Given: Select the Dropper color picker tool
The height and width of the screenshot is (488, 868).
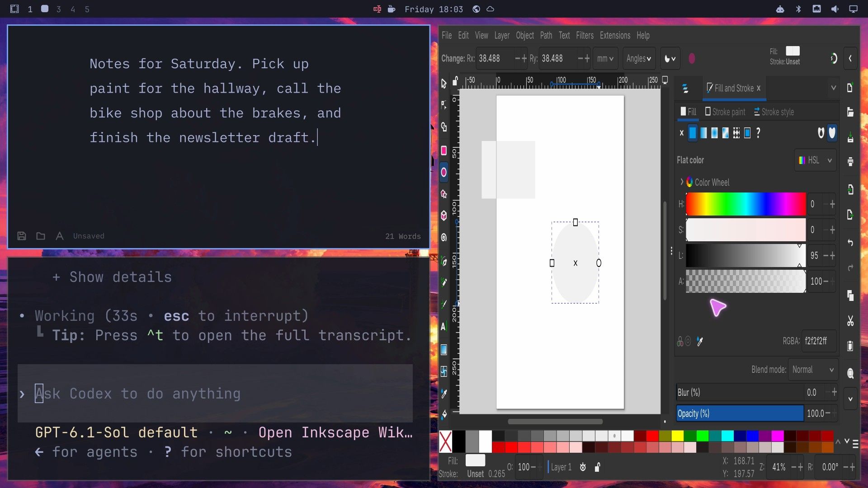Looking at the screenshot, I should coord(443,394).
